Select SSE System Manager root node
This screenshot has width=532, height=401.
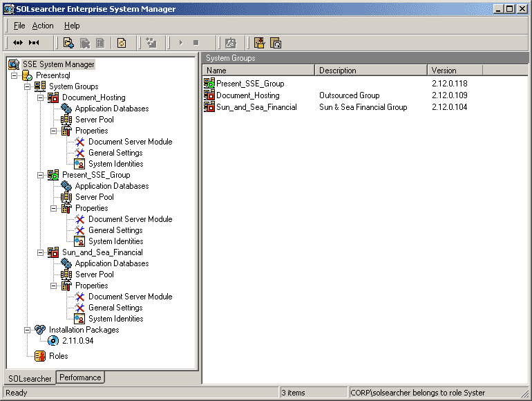click(x=58, y=64)
